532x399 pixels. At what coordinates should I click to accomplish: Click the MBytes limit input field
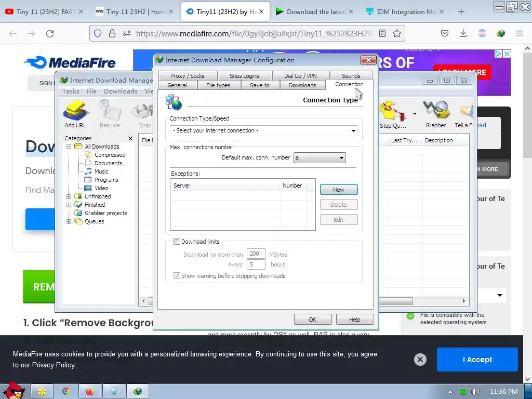coord(256,254)
